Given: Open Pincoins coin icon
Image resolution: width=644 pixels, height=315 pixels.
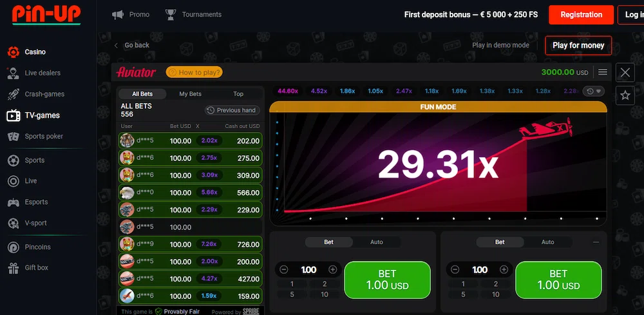Looking at the screenshot, I should tap(13, 247).
